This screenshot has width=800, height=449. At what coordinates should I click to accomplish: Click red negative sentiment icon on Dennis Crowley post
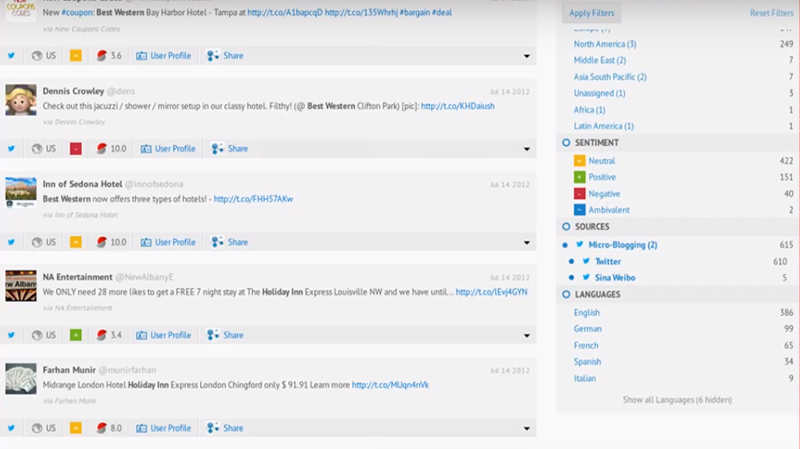[76, 149]
